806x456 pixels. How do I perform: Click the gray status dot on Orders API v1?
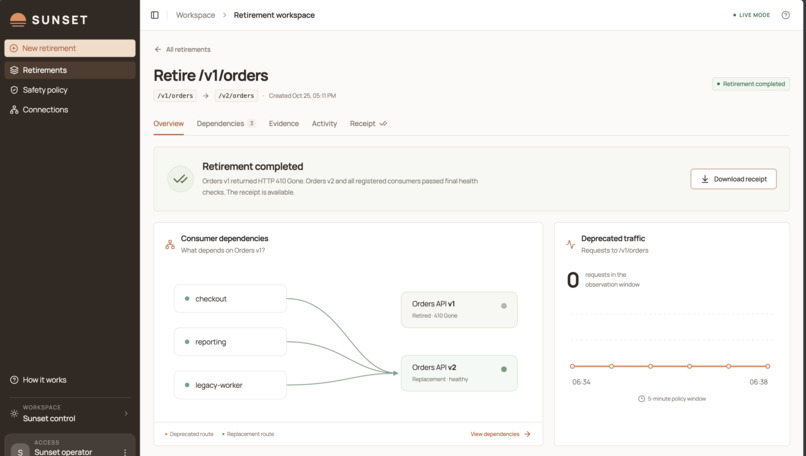coord(504,306)
